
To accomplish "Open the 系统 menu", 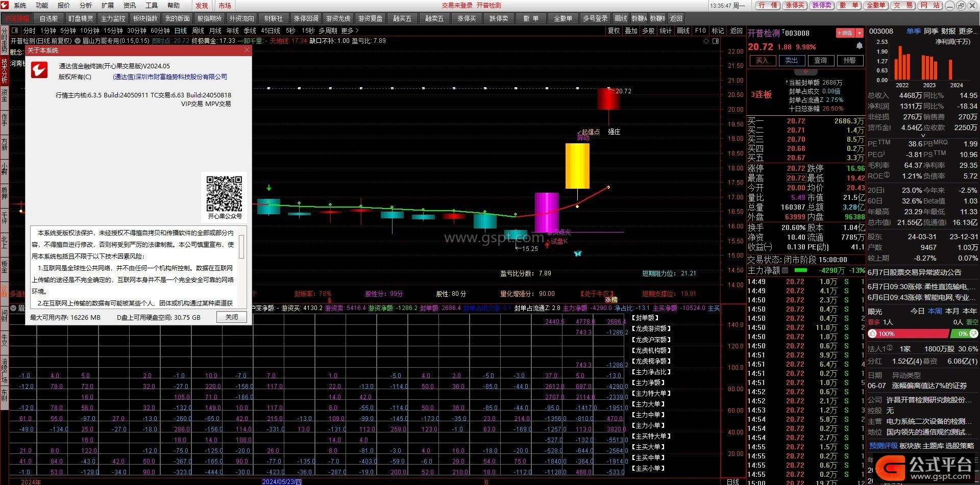I will click(x=20, y=6).
